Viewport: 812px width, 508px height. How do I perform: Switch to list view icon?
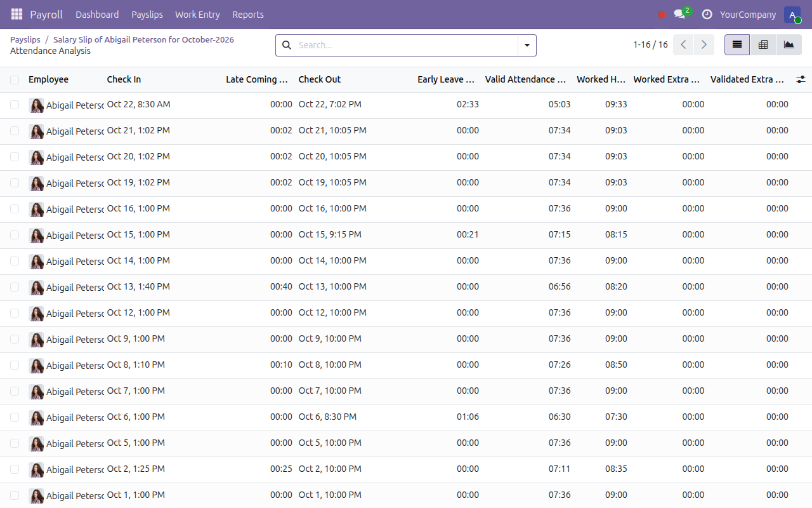tap(737, 45)
